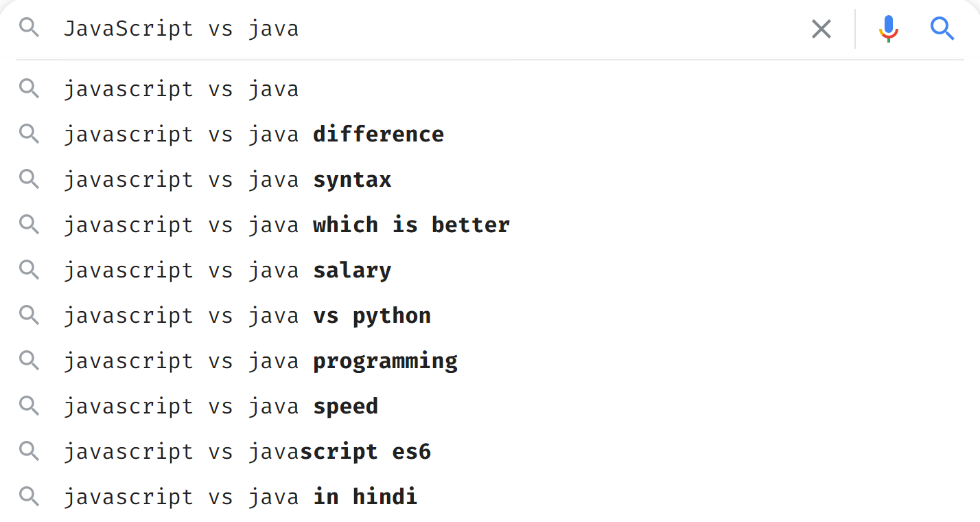Pick the 'javascript vs java syntax' suggestion
The height and width of the screenshot is (522, 980).
pyautogui.click(x=490, y=179)
